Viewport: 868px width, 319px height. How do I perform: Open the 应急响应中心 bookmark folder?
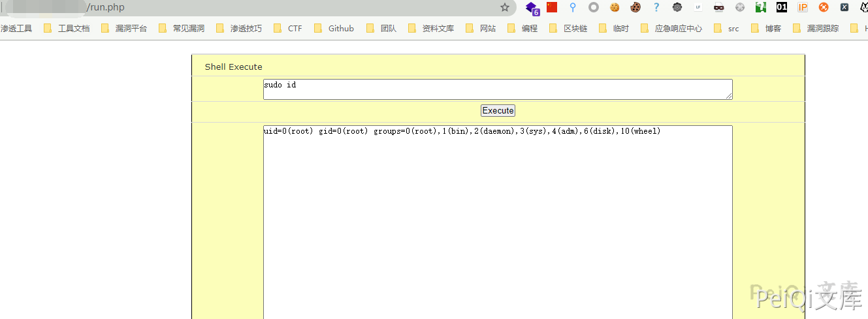point(671,29)
